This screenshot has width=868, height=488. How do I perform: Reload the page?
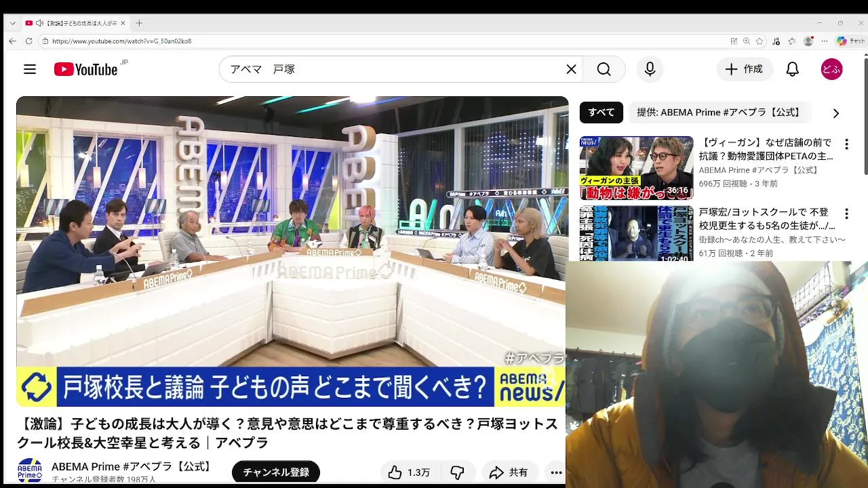[x=28, y=41]
